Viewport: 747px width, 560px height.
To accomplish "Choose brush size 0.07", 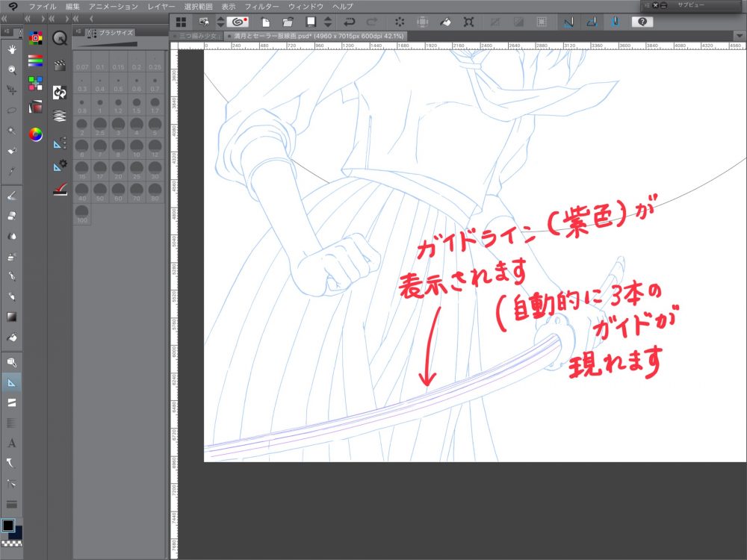I will [x=82, y=62].
